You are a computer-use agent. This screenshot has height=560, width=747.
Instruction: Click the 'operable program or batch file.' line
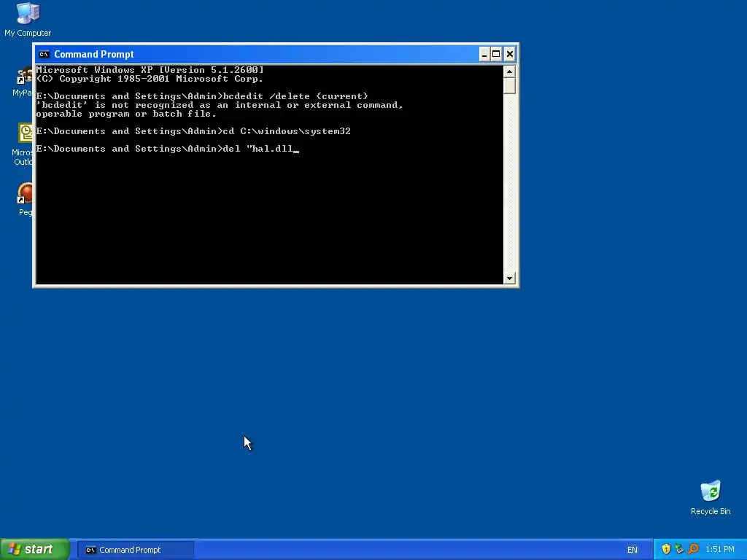pos(126,114)
